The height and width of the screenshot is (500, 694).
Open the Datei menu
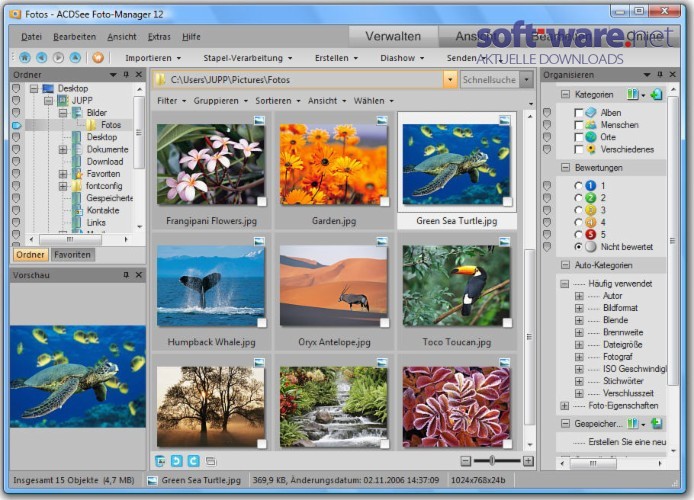click(31, 37)
